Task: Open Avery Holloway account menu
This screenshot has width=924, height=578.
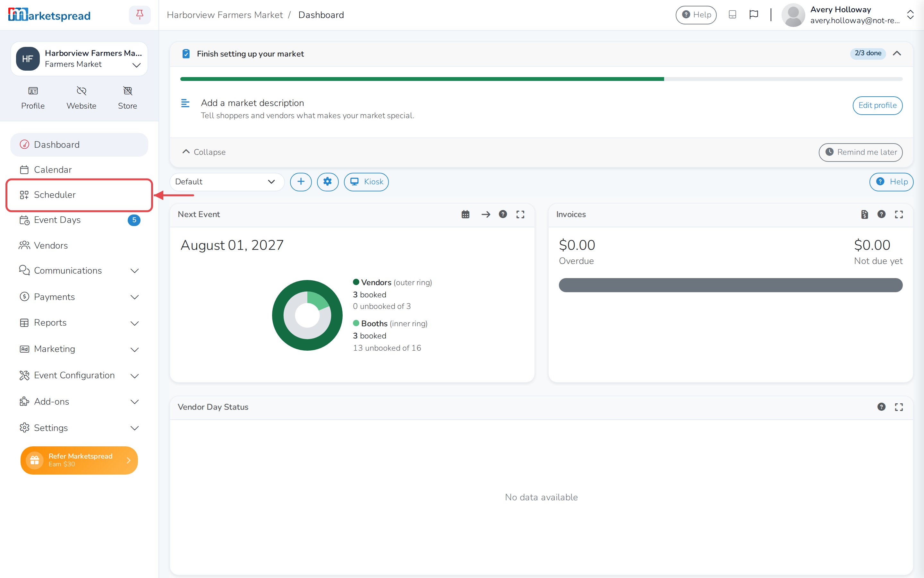Action: point(848,15)
